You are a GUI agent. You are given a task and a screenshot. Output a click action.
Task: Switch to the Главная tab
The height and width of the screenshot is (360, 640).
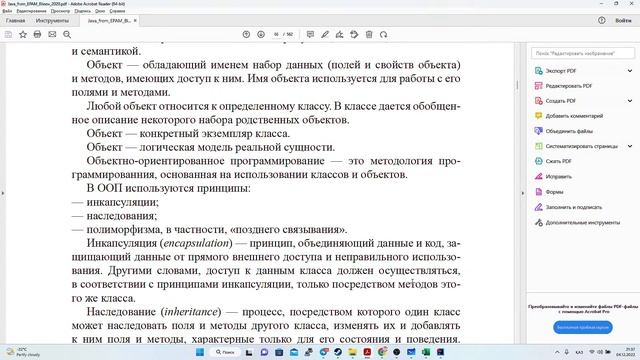pyautogui.click(x=16, y=20)
